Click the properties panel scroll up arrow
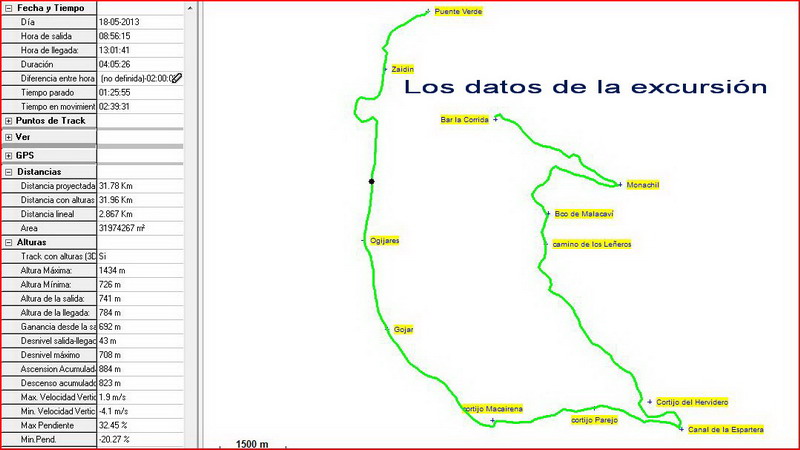 [x=190, y=7]
